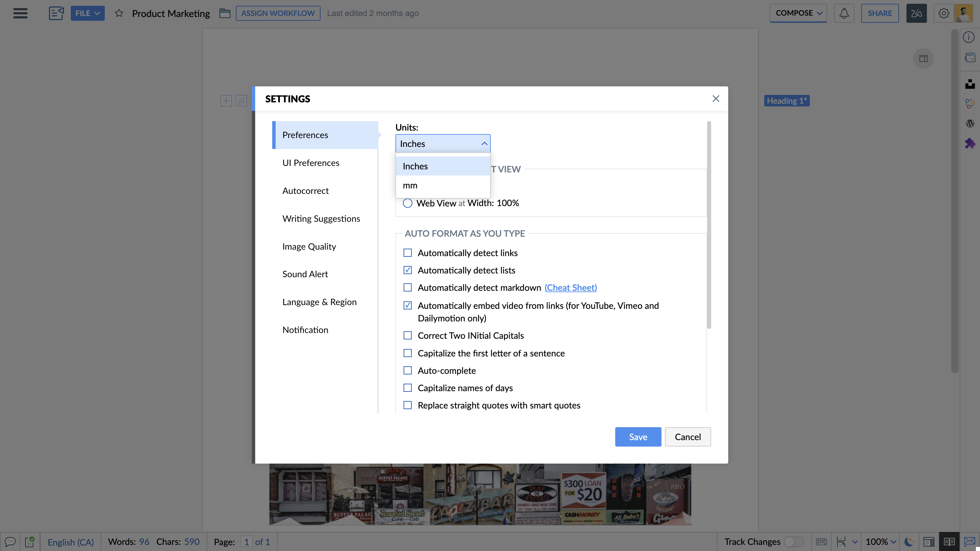Switch to reader view book icon
This screenshot has height=551, width=980.
tap(949, 541)
